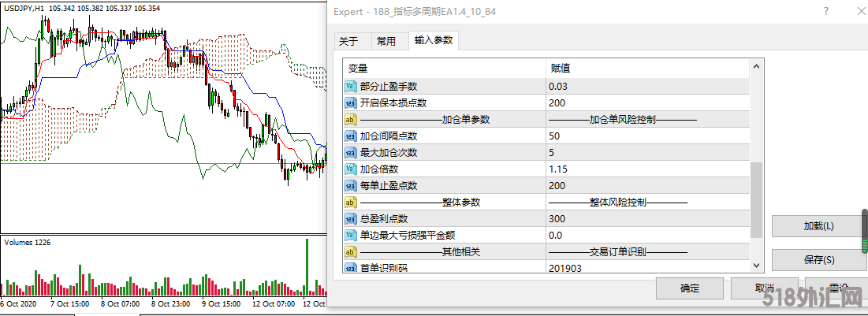
Task: Select value 300 of 总盈利点数
Action: pos(557,219)
